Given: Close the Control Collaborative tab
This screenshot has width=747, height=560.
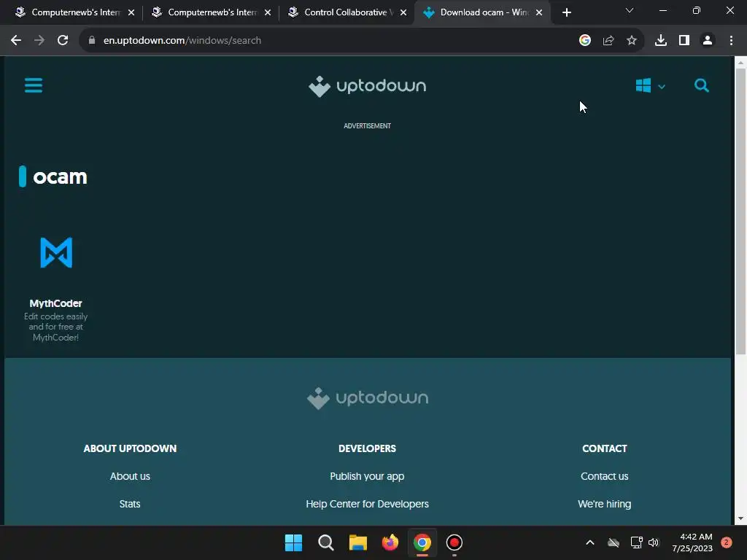Looking at the screenshot, I should (x=403, y=12).
